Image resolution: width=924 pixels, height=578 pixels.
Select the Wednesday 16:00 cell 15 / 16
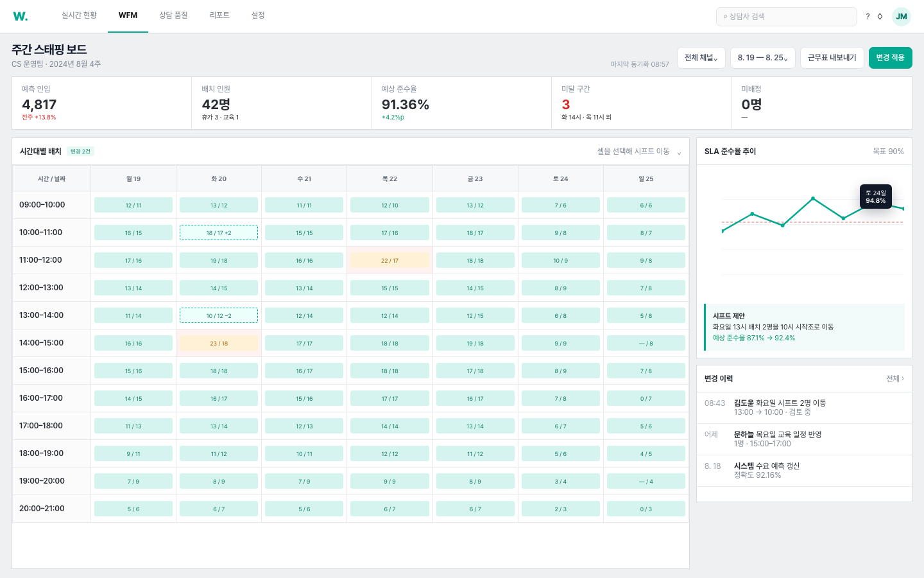304,398
